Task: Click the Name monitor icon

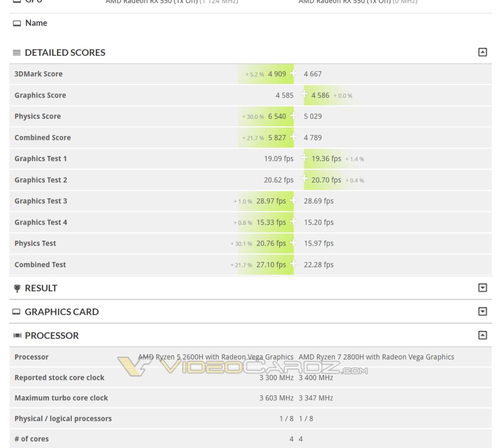Action: (17, 23)
